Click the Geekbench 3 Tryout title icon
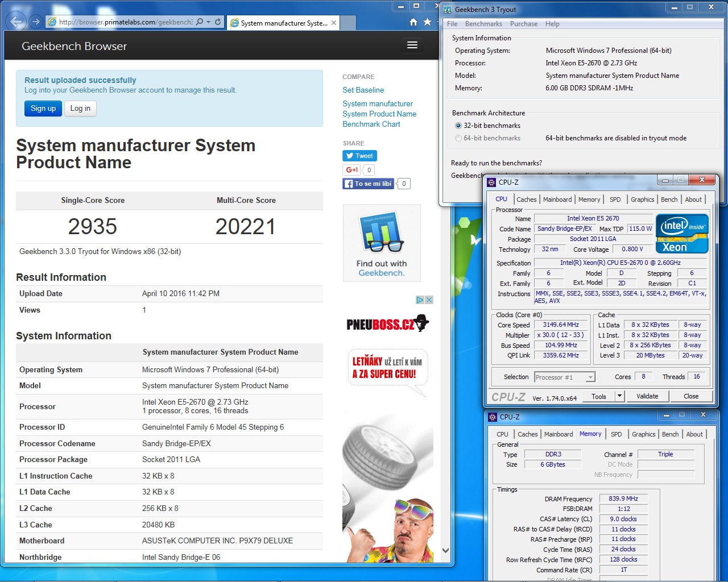Image resolution: width=728 pixels, height=582 pixels. 448,9
